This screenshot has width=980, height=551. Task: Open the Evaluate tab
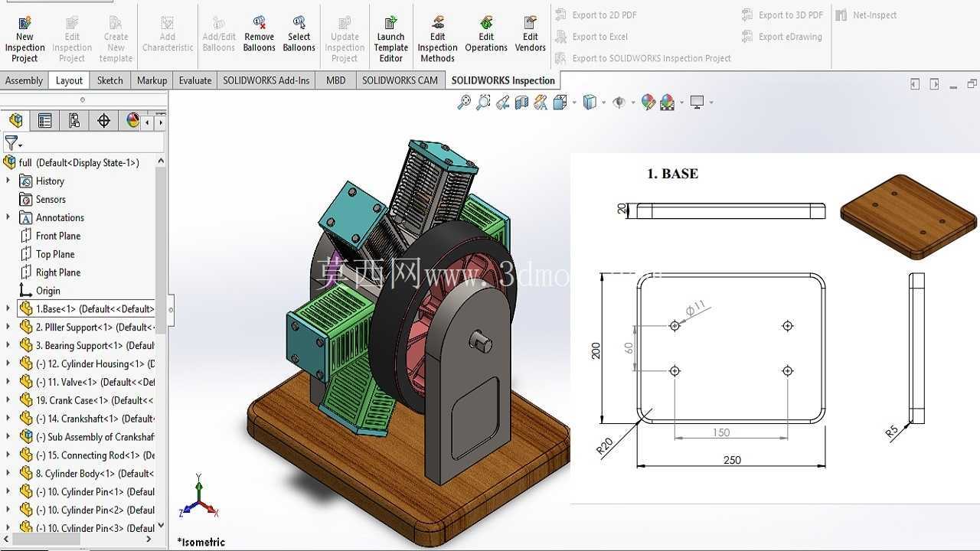[195, 80]
